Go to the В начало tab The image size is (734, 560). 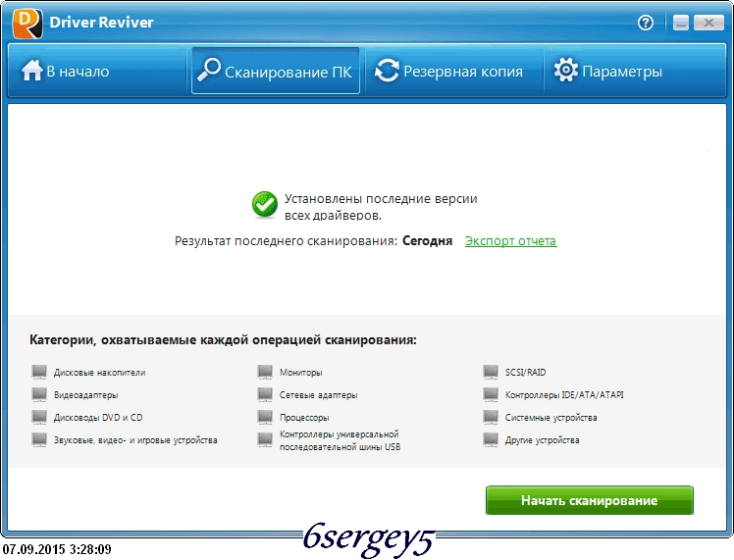point(98,71)
